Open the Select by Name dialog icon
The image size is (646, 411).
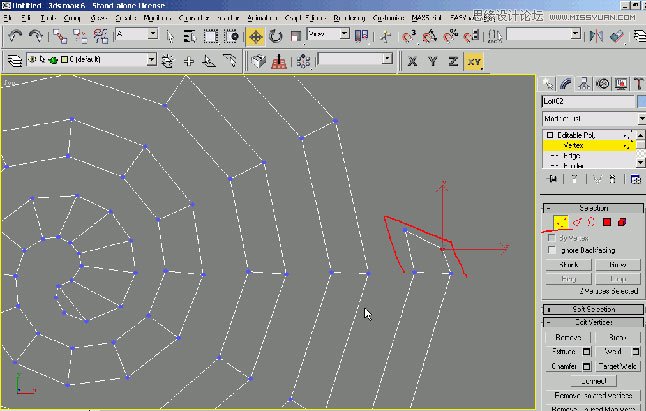pos(190,36)
